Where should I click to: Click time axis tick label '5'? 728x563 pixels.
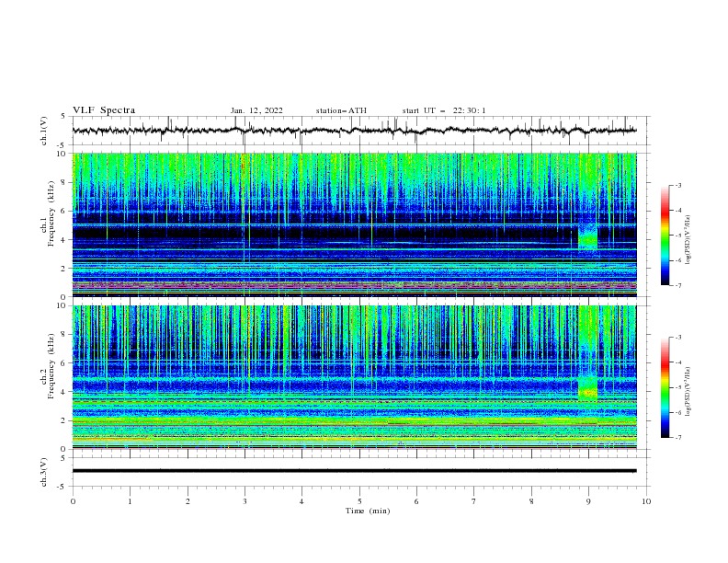(x=359, y=501)
